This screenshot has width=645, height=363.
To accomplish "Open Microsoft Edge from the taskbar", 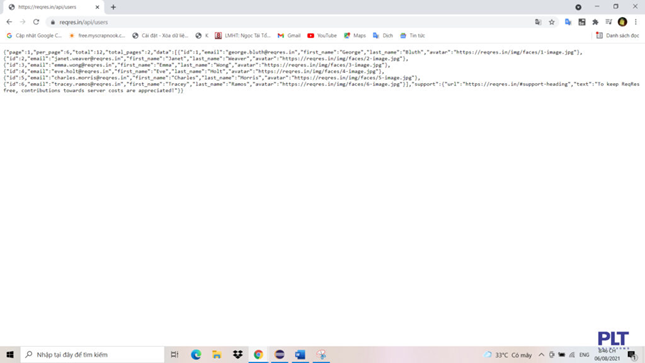I will coord(196,354).
